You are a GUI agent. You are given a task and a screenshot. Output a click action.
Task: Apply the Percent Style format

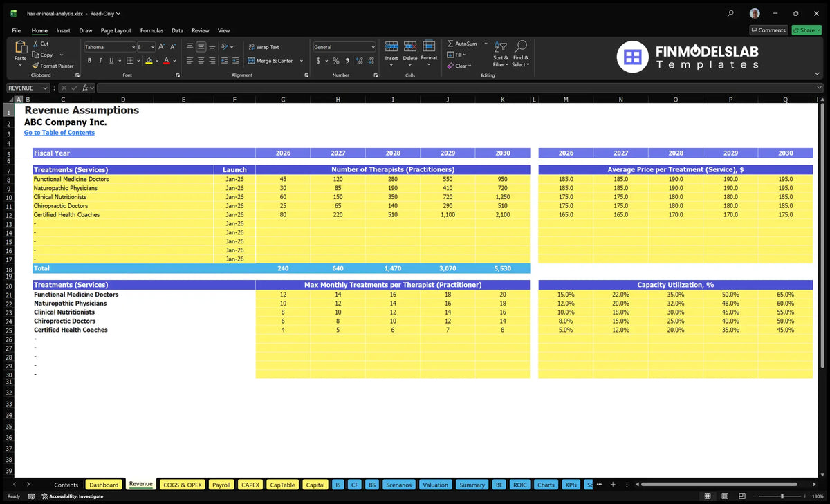tap(336, 61)
